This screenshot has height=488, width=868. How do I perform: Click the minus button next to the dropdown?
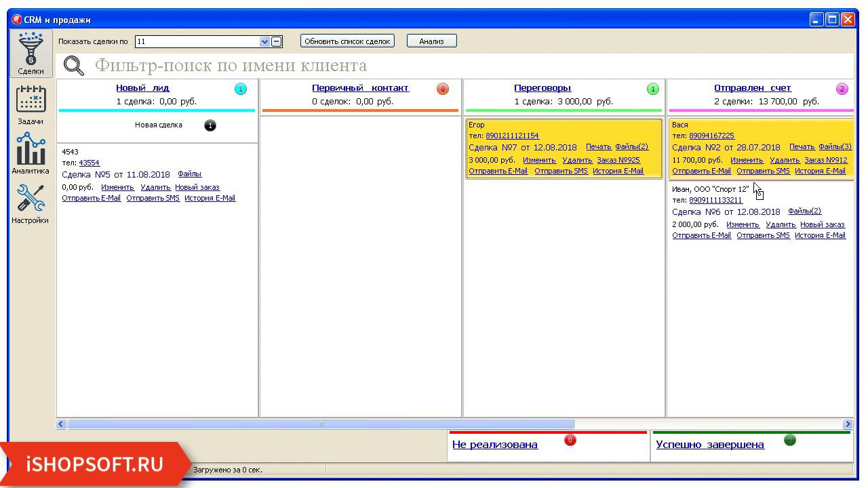point(276,41)
